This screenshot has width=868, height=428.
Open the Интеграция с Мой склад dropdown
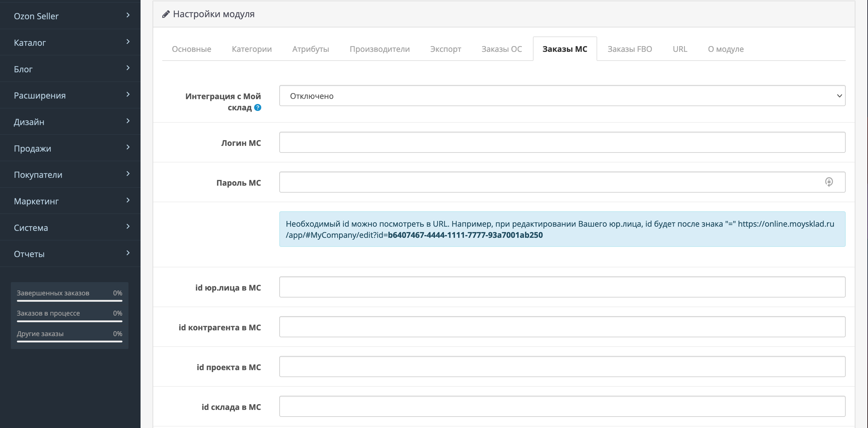pos(562,96)
